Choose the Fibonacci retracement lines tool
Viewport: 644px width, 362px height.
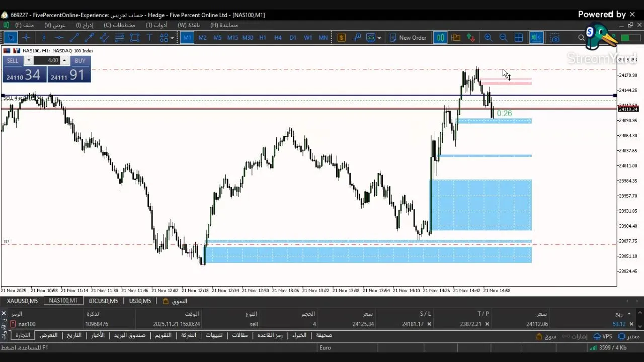[x=119, y=38]
